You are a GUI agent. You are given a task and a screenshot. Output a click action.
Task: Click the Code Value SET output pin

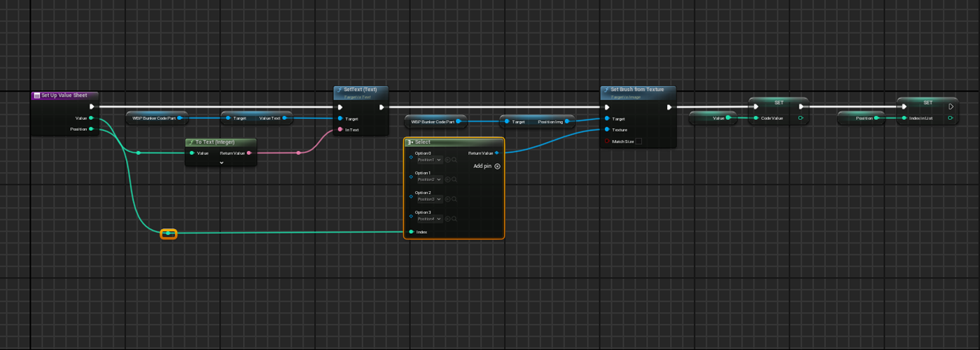pos(801,118)
